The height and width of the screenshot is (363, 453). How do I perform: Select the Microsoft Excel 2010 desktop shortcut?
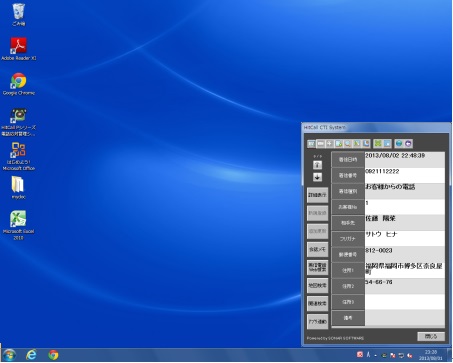click(18, 225)
